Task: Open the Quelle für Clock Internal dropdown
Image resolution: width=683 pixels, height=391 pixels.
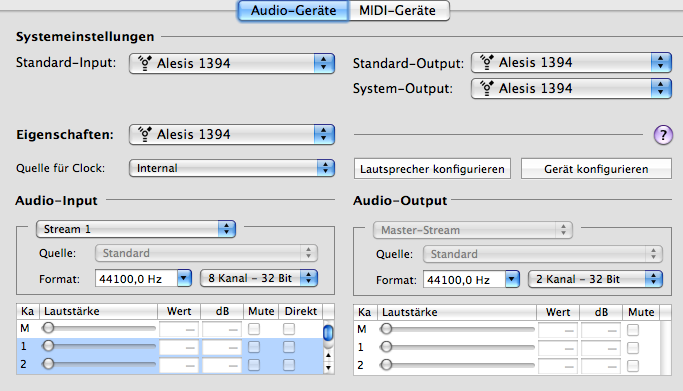Action: [232, 168]
